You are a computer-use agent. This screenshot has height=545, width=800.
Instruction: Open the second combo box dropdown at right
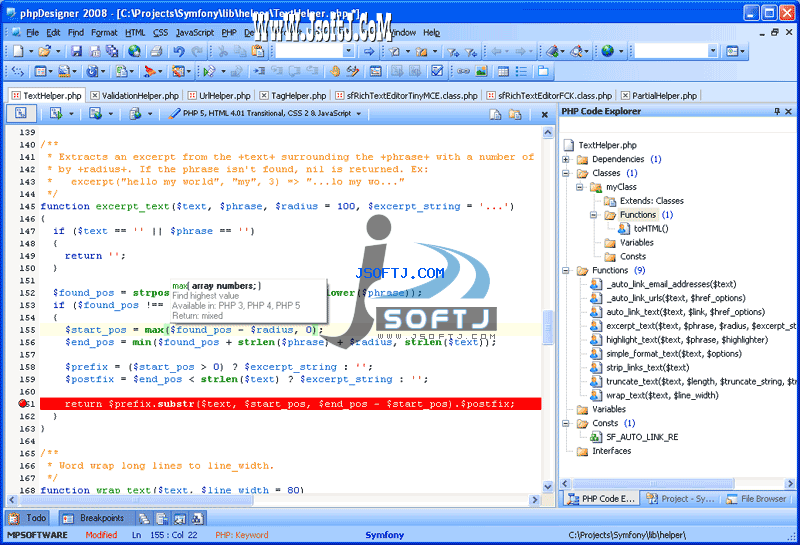point(713,51)
